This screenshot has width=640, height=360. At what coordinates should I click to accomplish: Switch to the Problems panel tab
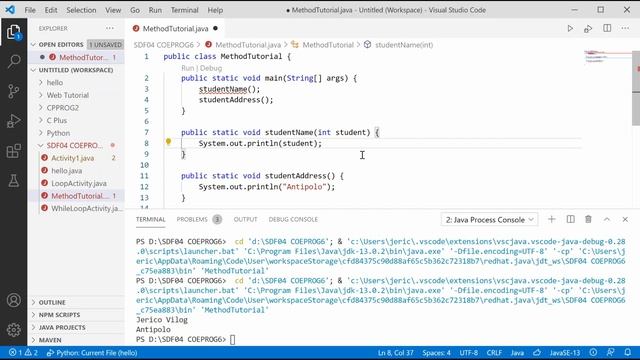(x=199, y=219)
